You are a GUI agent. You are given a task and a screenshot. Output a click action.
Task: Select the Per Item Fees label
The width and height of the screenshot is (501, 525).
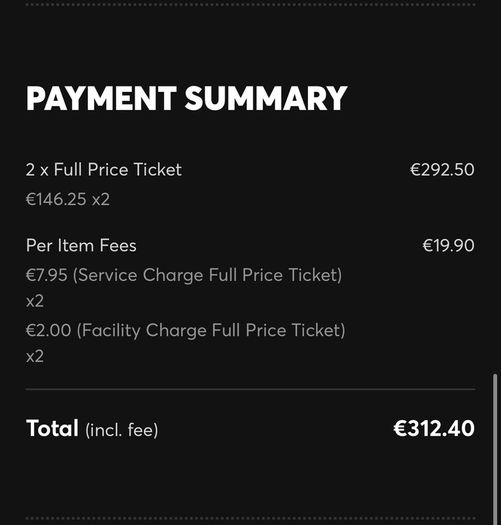pos(81,245)
